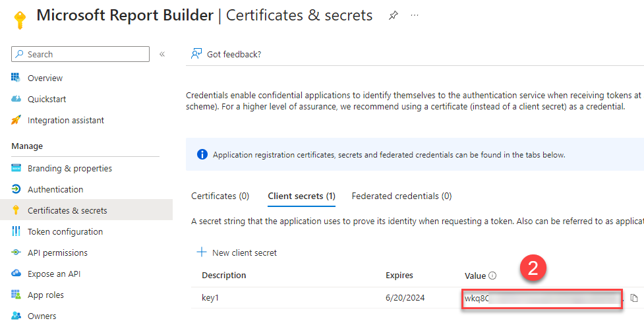Open Branding & properties
The height and width of the screenshot is (323, 644).
[x=70, y=169]
